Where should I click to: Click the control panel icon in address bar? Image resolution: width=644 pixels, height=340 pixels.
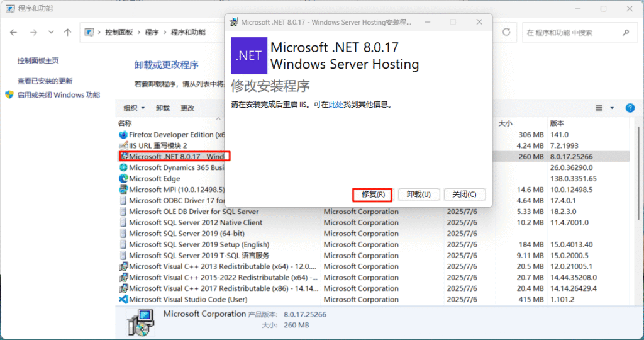tap(89, 32)
